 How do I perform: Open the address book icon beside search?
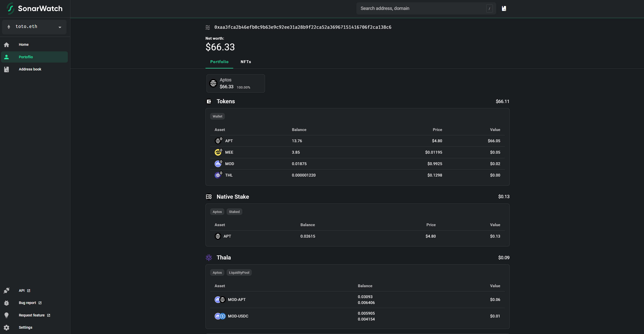click(x=504, y=9)
